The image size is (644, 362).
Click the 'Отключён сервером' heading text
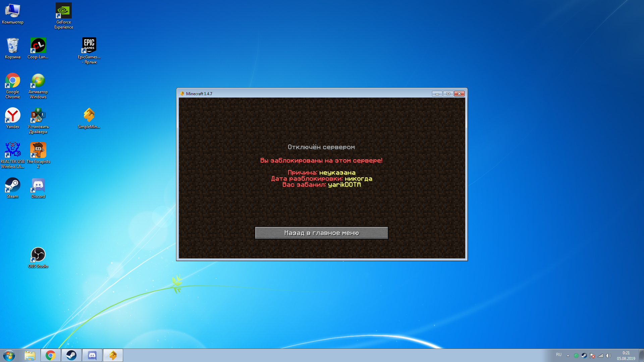(x=321, y=147)
